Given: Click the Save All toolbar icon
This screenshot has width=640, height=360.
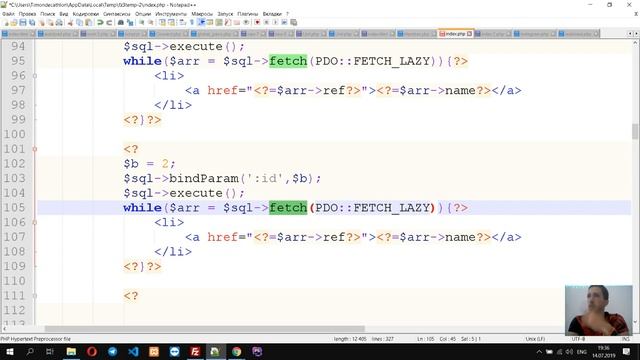Looking at the screenshot, I should (32, 22).
